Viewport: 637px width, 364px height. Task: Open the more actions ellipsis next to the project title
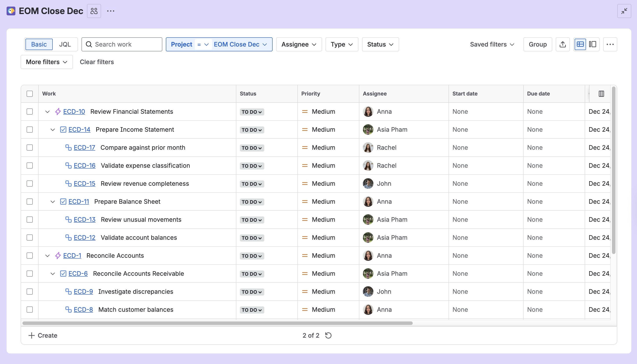coord(110,11)
